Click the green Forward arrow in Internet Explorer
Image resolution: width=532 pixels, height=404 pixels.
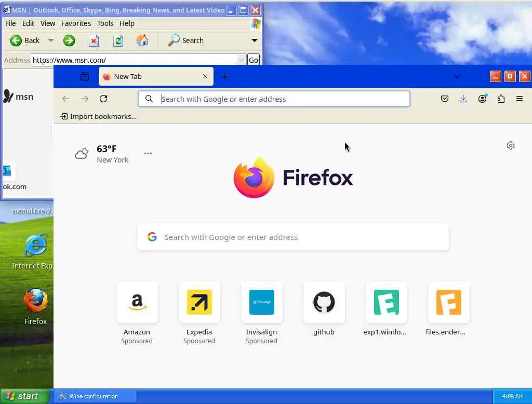69,41
